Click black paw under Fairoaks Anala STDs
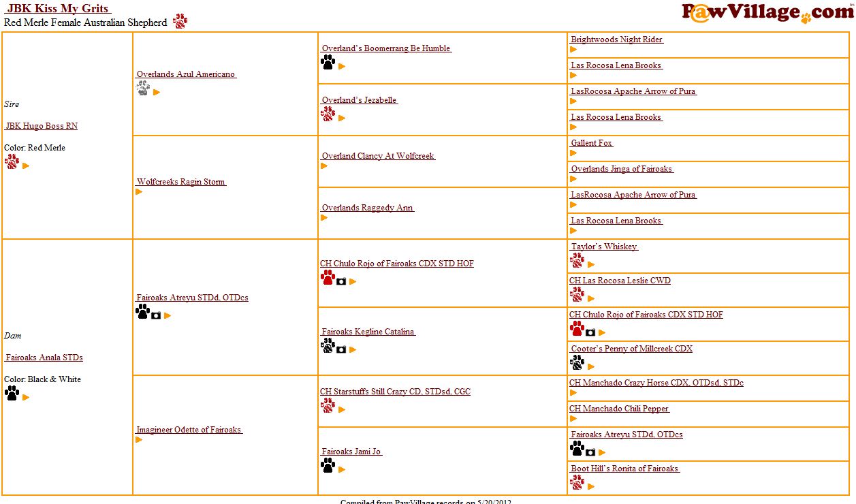856x504 pixels. click(x=12, y=393)
